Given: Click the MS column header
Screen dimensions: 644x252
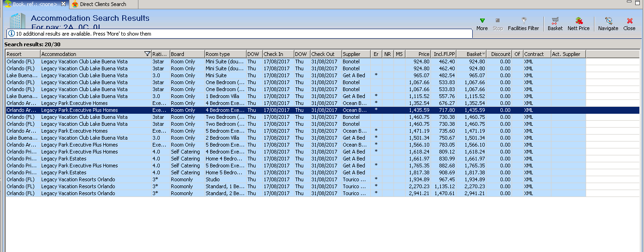Looking at the screenshot, I should pos(400,54).
